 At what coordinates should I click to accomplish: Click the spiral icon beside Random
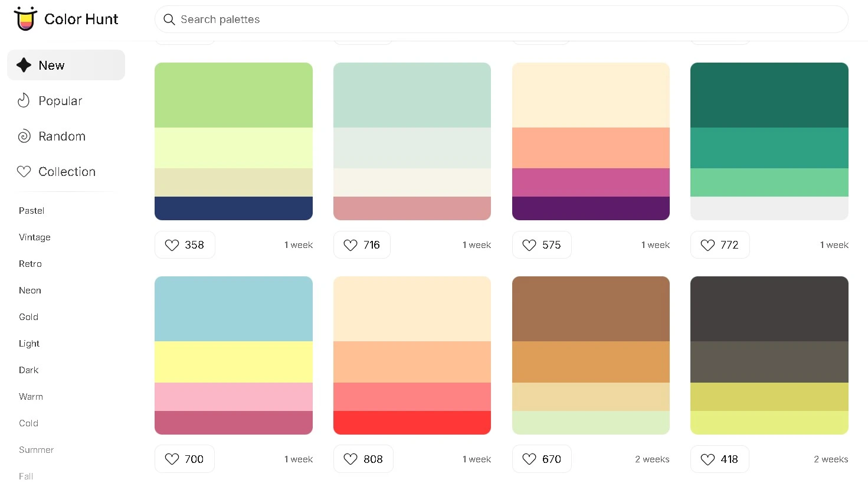click(24, 136)
